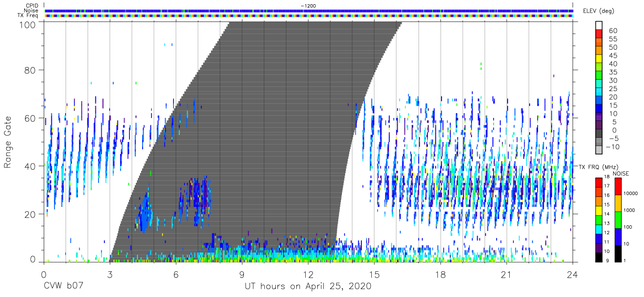Select the yellow 40–45 degree ELEV swatch

coord(599,59)
